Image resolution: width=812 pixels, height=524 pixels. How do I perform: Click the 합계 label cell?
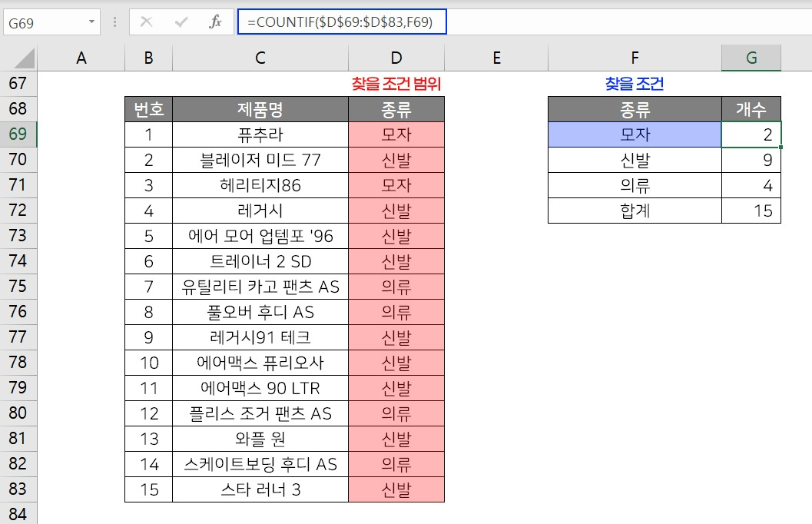pos(634,211)
